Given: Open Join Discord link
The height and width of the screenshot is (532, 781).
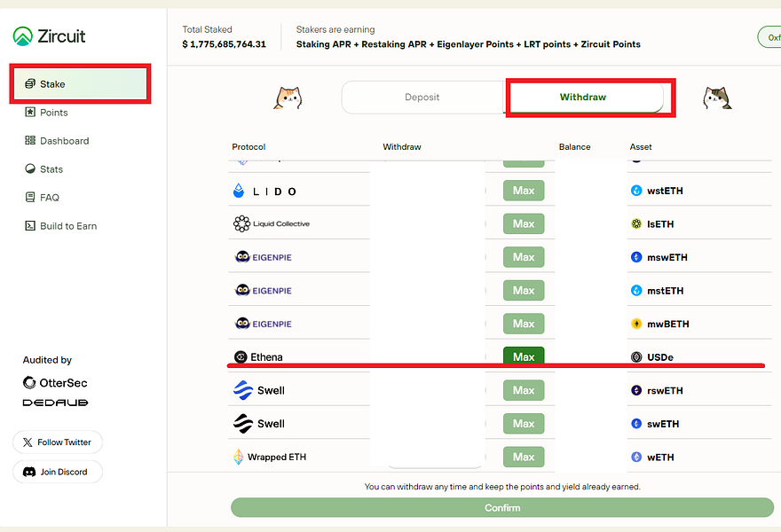Looking at the screenshot, I should coord(58,472).
